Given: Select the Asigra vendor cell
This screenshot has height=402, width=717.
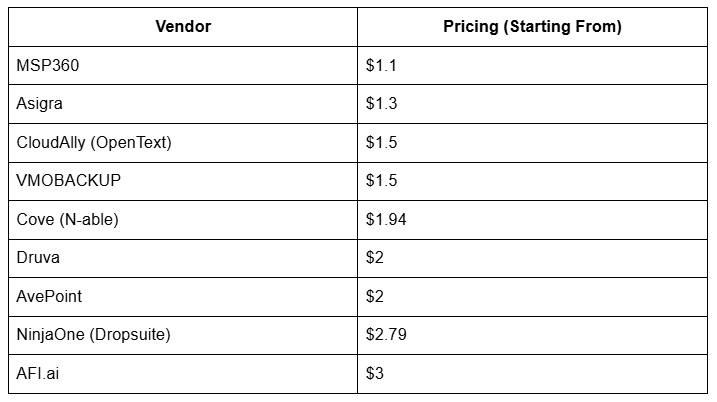Looking at the screenshot, I should click(40, 104).
